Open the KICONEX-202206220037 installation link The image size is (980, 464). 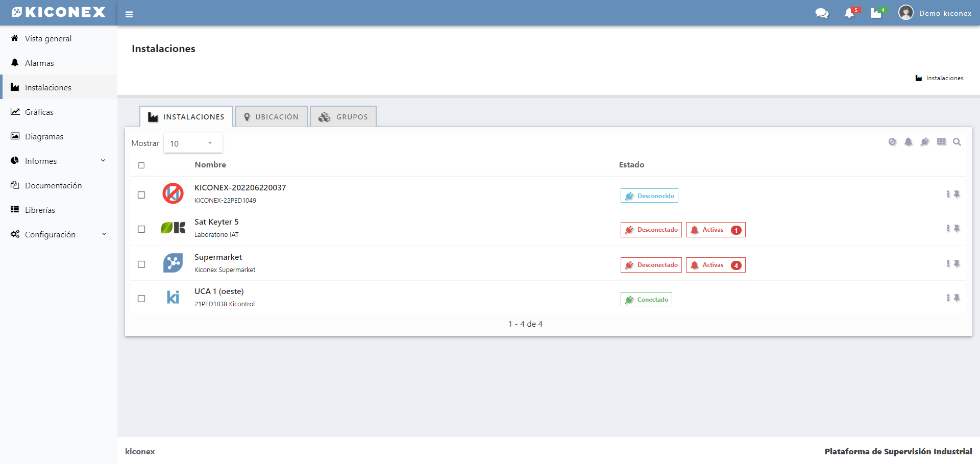[240, 187]
